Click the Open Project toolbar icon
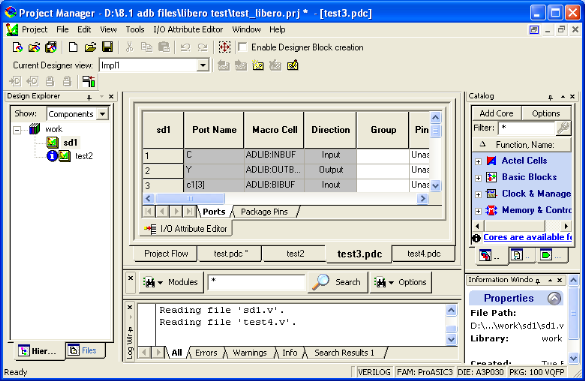This screenshot has width=585, height=381. tap(34, 47)
